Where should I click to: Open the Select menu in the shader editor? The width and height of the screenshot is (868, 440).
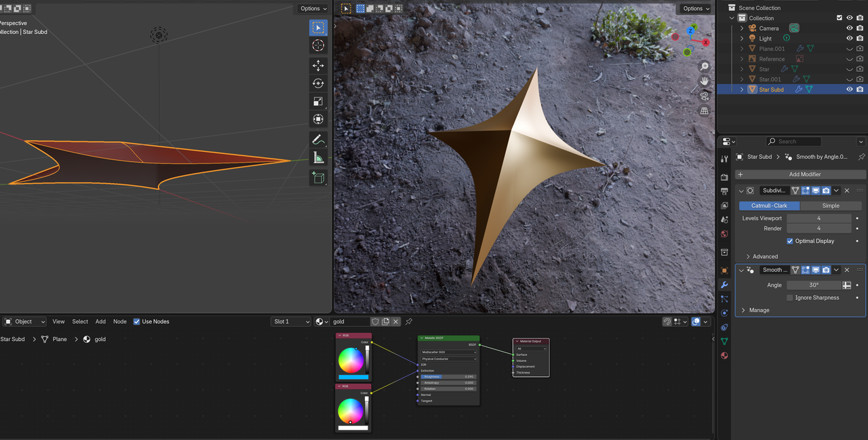coord(81,321)
